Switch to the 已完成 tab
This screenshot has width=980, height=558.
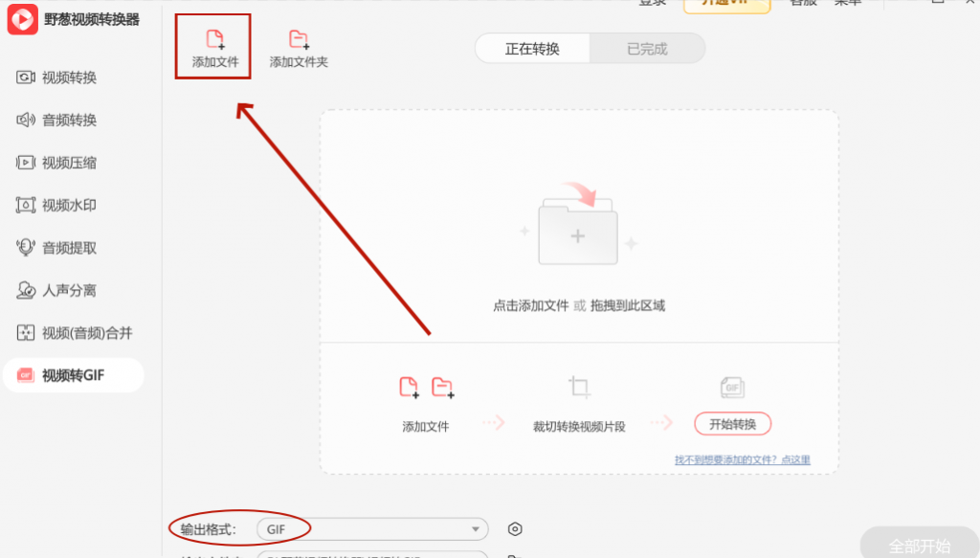coord(647,48)
